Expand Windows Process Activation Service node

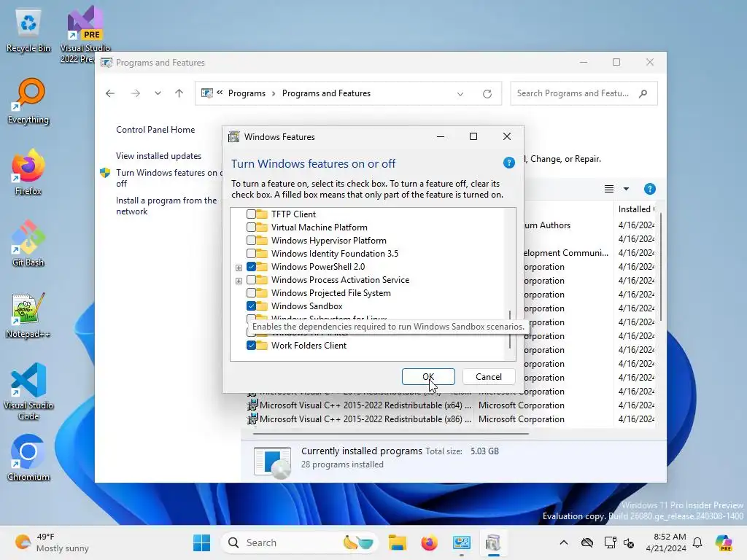click(239, 281)
